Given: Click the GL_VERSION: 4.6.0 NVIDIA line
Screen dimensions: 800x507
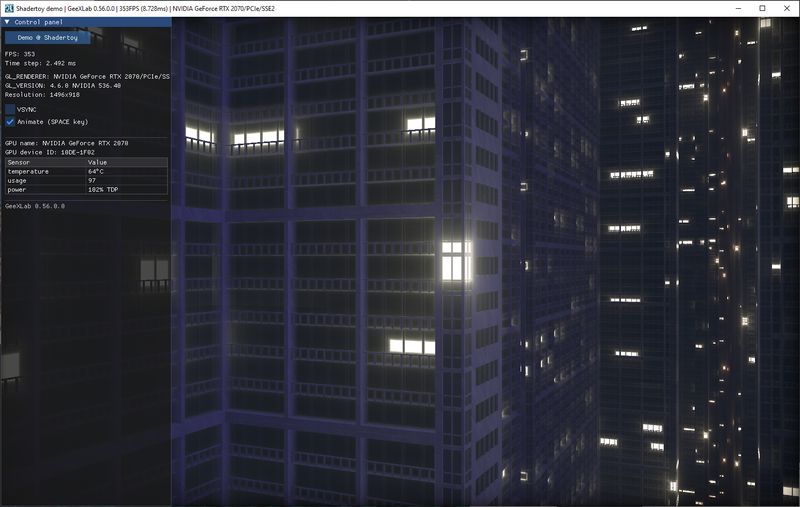Looking at the screenshot, I should pyautogui.click(x=63, y=86).
